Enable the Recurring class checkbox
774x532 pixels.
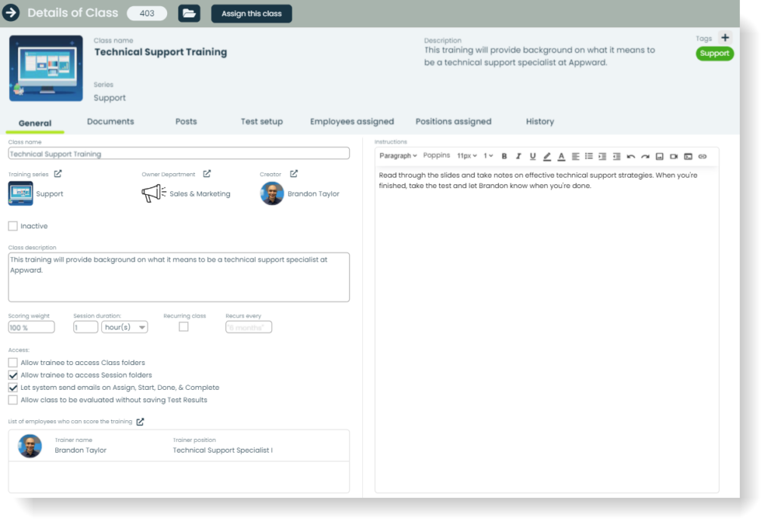pyautogui.click(x=184, y=326)
